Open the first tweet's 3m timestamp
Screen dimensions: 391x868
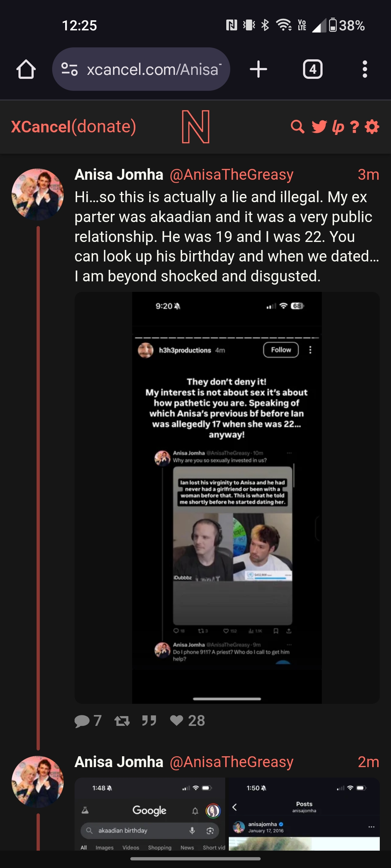(369, 175)
